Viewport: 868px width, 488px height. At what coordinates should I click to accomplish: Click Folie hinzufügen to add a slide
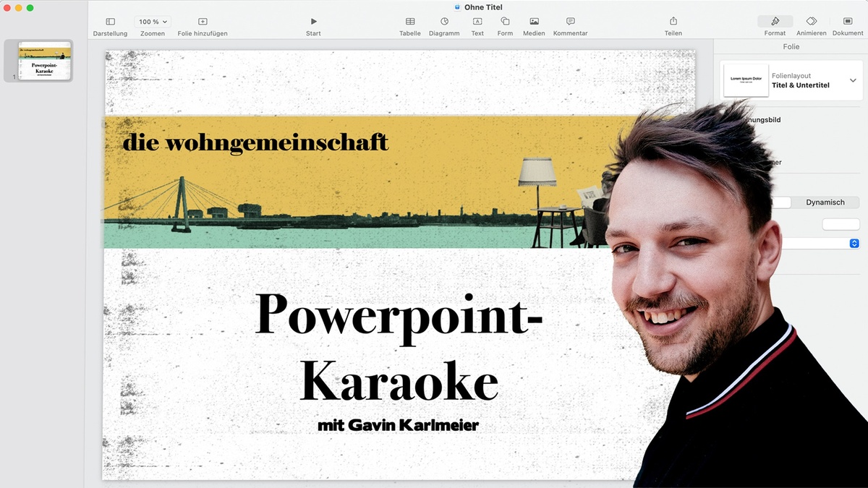click(202, 22)
